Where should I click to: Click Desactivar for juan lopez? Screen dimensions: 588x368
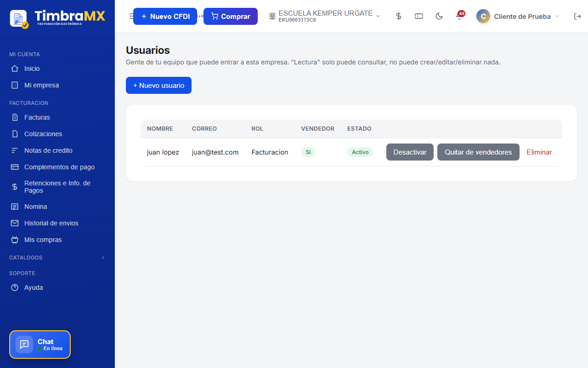click(x=410, y=152)
